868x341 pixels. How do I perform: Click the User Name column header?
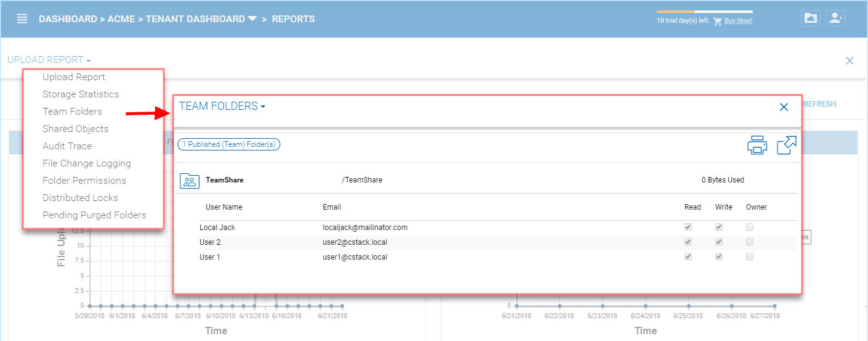tap(224, 207)
